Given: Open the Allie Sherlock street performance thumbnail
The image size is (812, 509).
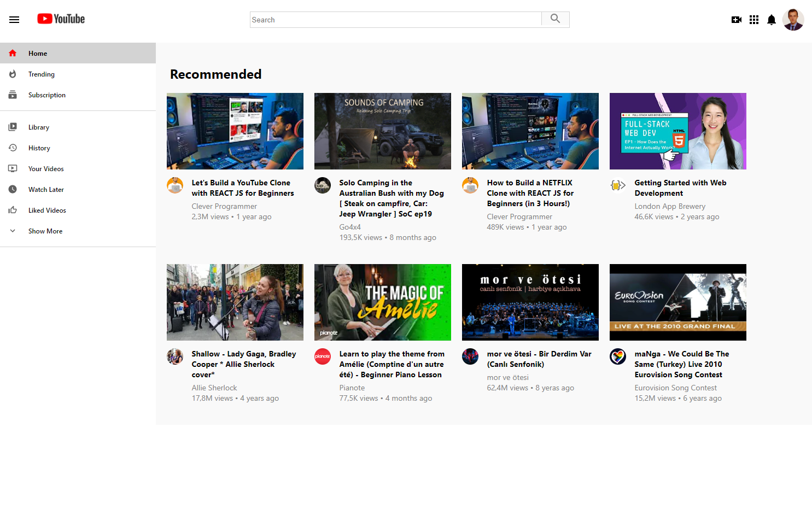Looking at the screenshot, I should 235,302.
